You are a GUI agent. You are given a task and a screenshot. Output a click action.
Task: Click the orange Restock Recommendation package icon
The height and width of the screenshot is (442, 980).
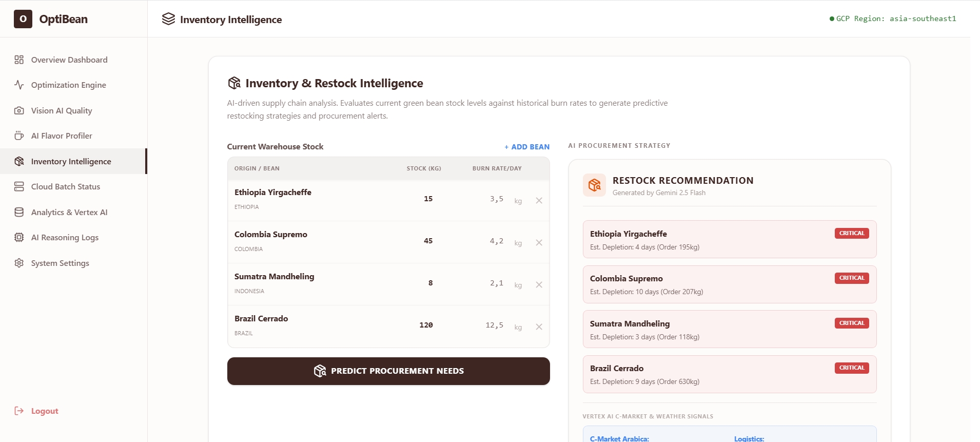[594, 185]
